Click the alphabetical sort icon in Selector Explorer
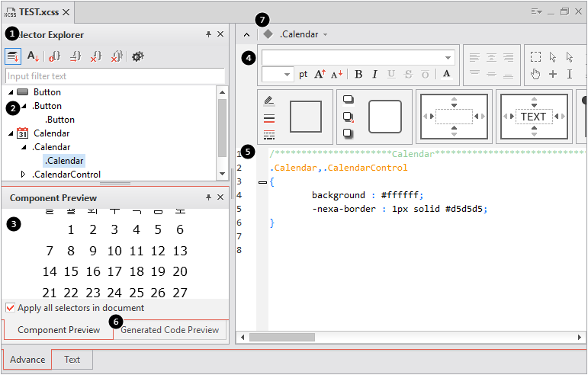Viewport: 588px width, 375px height. click(x=34, y=56)
